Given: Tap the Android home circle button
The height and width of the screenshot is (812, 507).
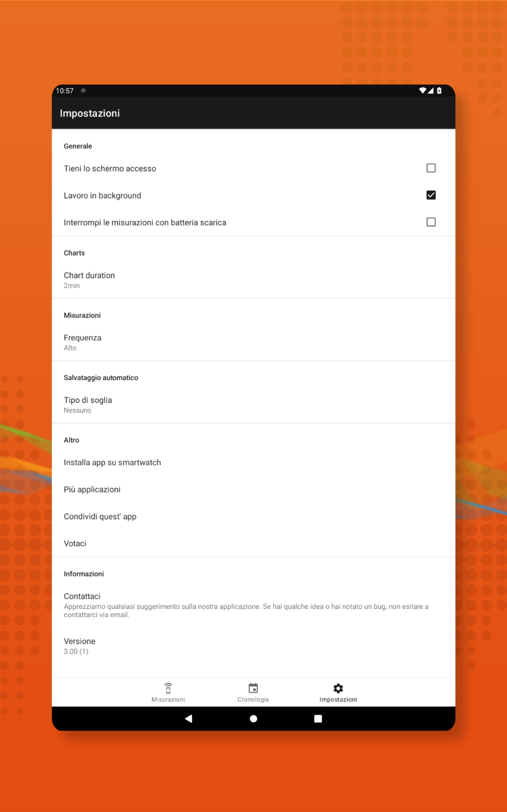Looking at the screenshot, I should click(253, 718).
